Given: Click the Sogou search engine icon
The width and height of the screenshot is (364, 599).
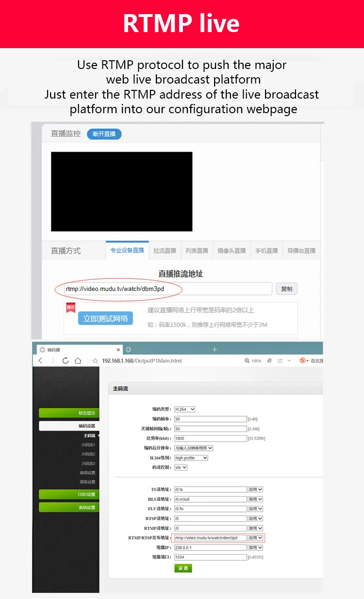Looking at the screenshot, I should (303, 360).
